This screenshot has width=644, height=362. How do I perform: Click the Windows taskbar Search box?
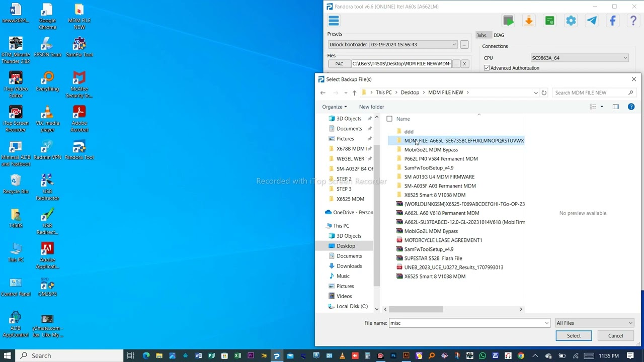pos(70,356)
